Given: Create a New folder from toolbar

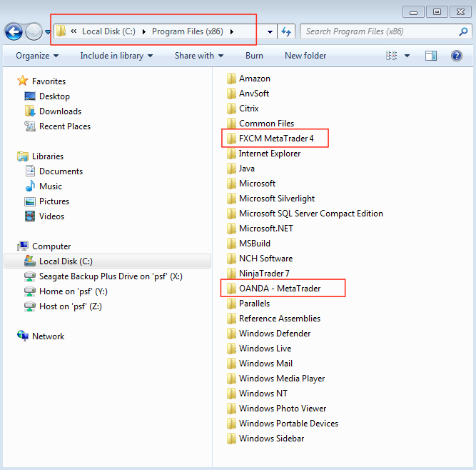Looking at the screenshot, I should [305, 56].
